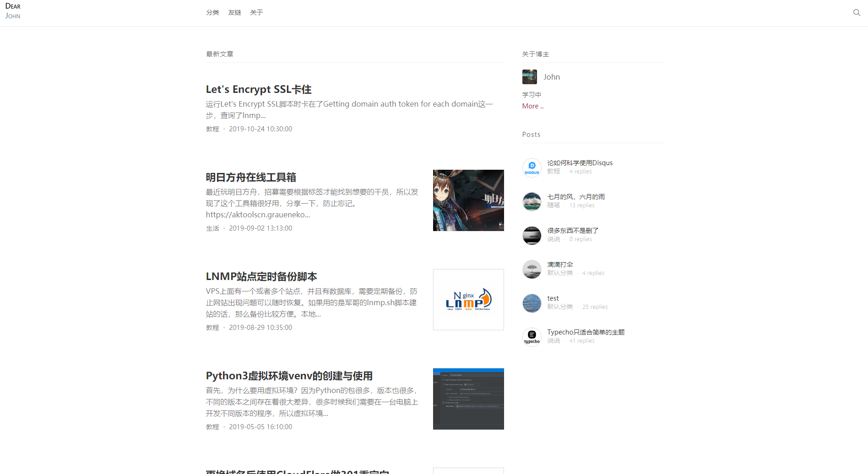Viewport: 868px width, 474px height.
Task: Open the 关于 menu item
Action: pos(256,12)
